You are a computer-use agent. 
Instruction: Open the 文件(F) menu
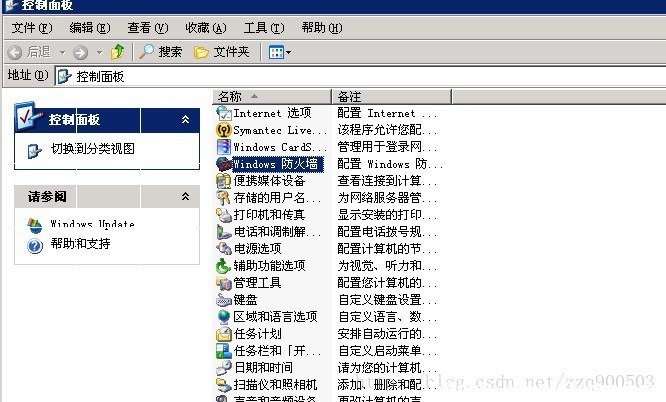(x=32, y=28)
